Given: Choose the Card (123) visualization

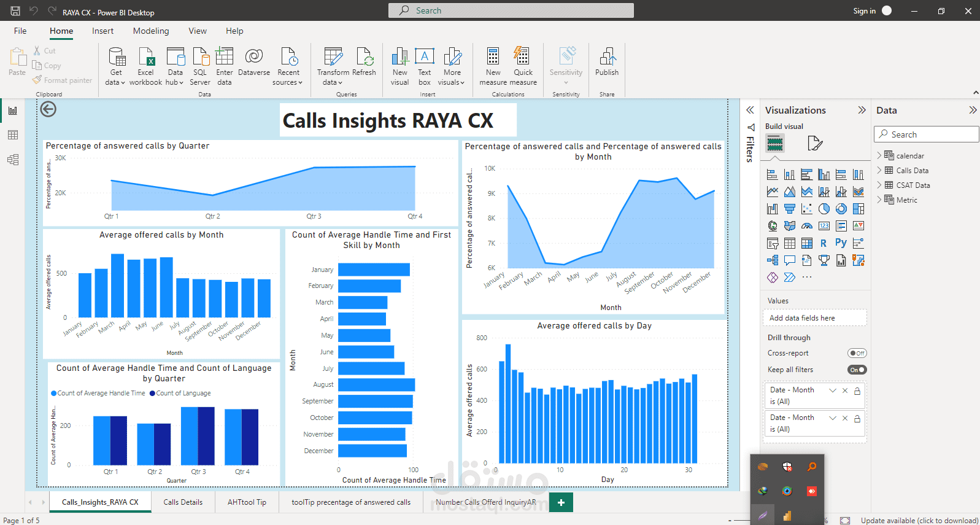Looking at the screenshot, I should [824, 226].
